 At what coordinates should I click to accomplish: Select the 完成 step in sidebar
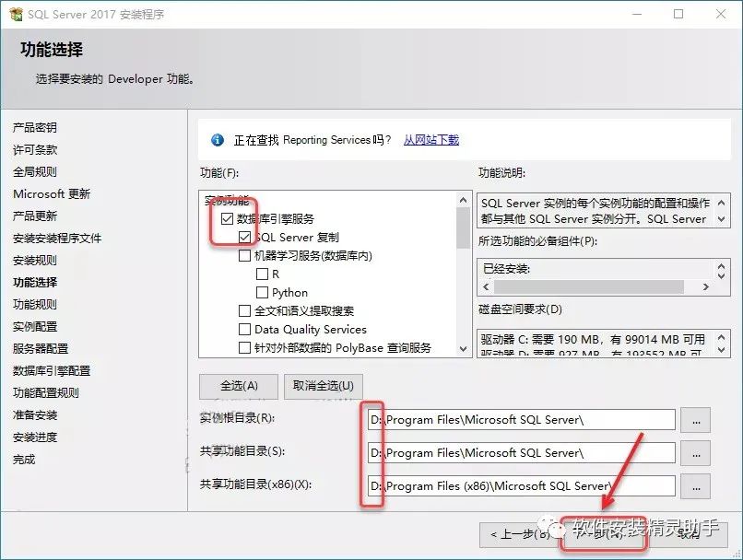pos(24,460)
